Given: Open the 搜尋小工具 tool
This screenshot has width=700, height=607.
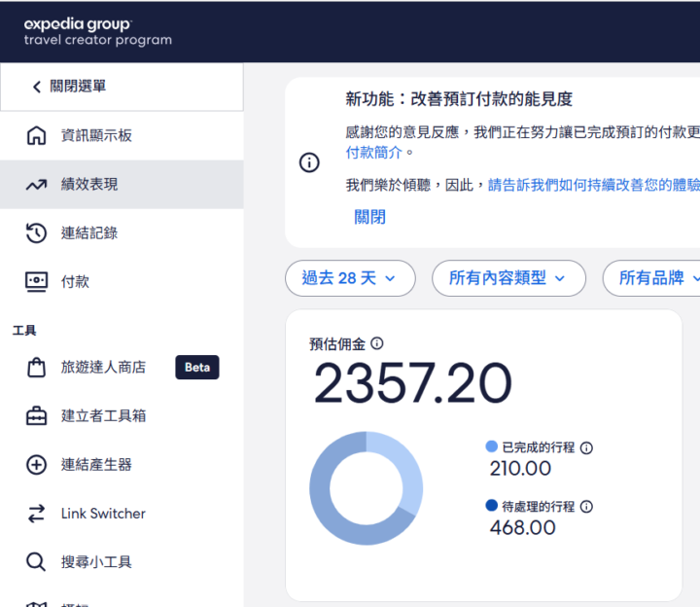Looking at the screenshot, I should 122,562.
